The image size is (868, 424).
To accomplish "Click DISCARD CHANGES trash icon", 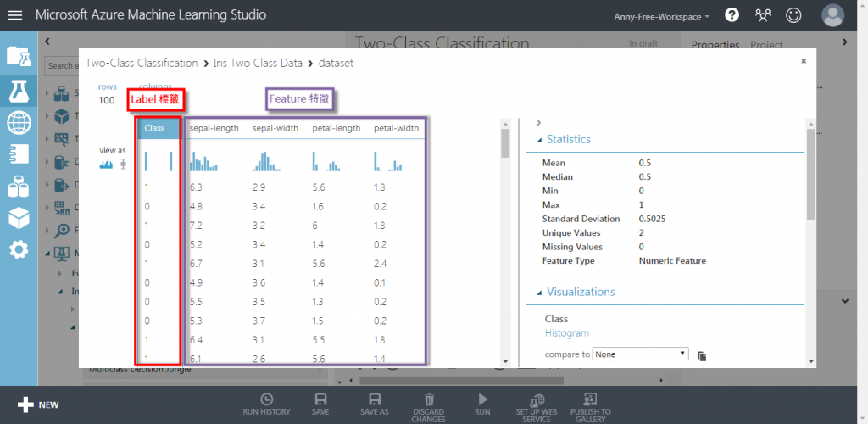I will coord(429,408).
